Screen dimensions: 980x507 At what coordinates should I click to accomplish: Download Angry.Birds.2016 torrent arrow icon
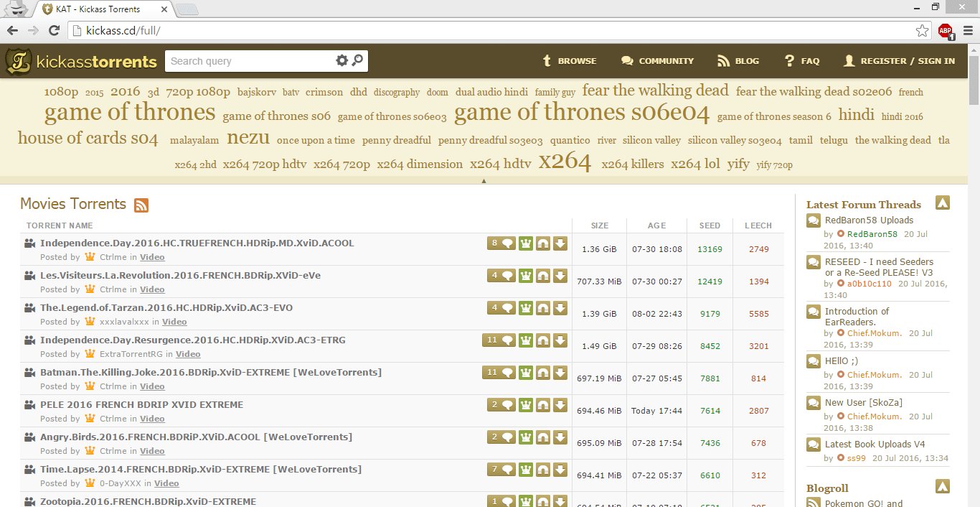coord(560,437)
